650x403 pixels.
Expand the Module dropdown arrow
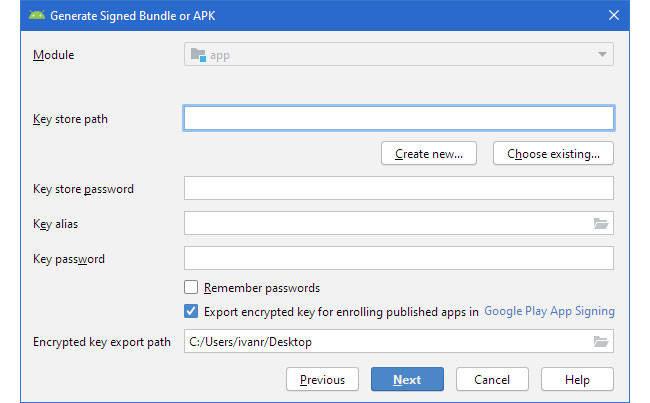click(x=602, y=54)
